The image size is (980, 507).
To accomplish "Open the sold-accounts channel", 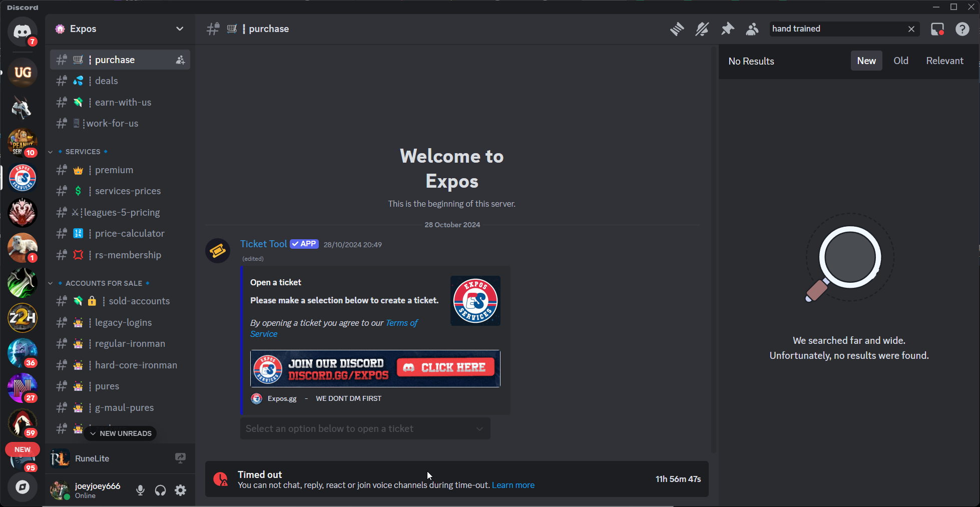I will point(120,301).
